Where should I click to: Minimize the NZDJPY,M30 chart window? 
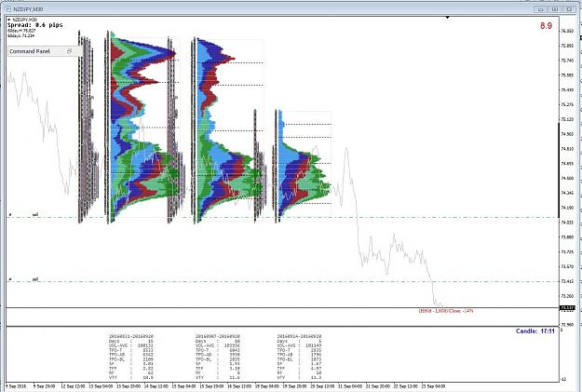tap(541, 9)
